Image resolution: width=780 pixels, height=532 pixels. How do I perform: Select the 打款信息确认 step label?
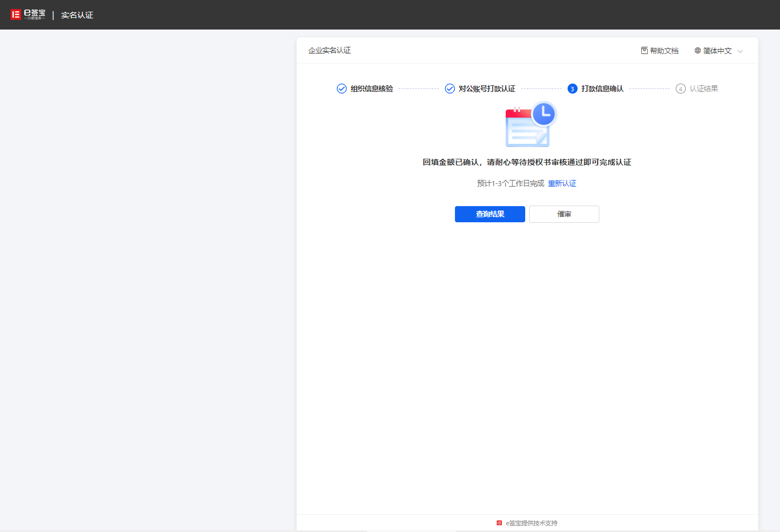[x=602, y=89]
